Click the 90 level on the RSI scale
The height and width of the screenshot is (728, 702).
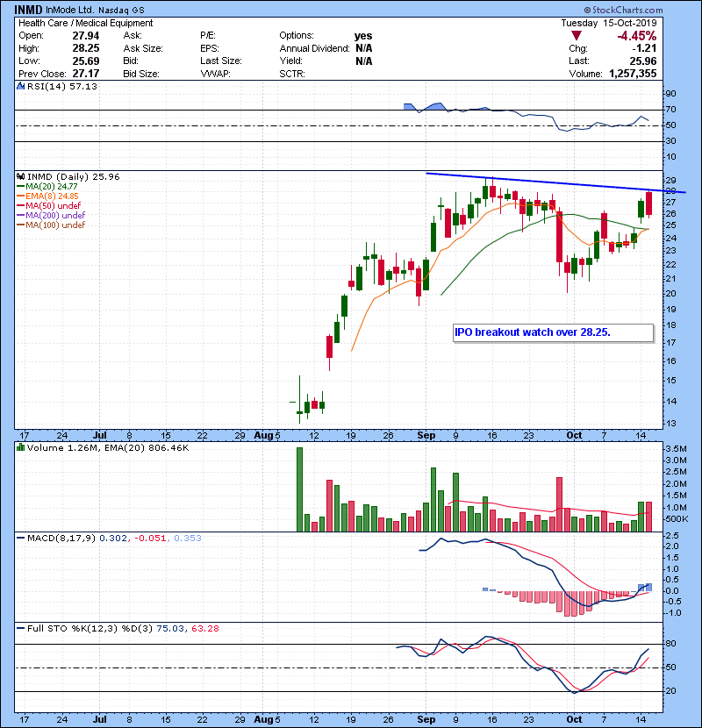point(670,94)
